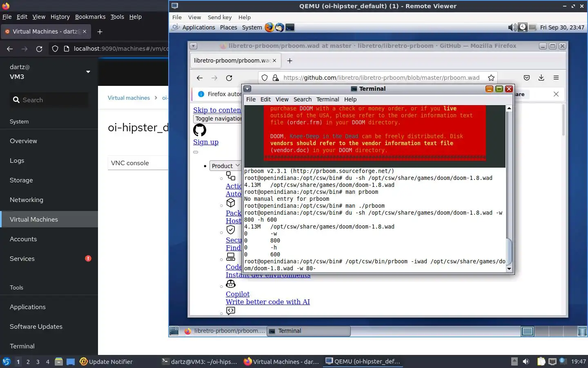The image size is (588, 368).
Task: Open the trash icon in guest bottom panel
Action: [x=583, y=331]
